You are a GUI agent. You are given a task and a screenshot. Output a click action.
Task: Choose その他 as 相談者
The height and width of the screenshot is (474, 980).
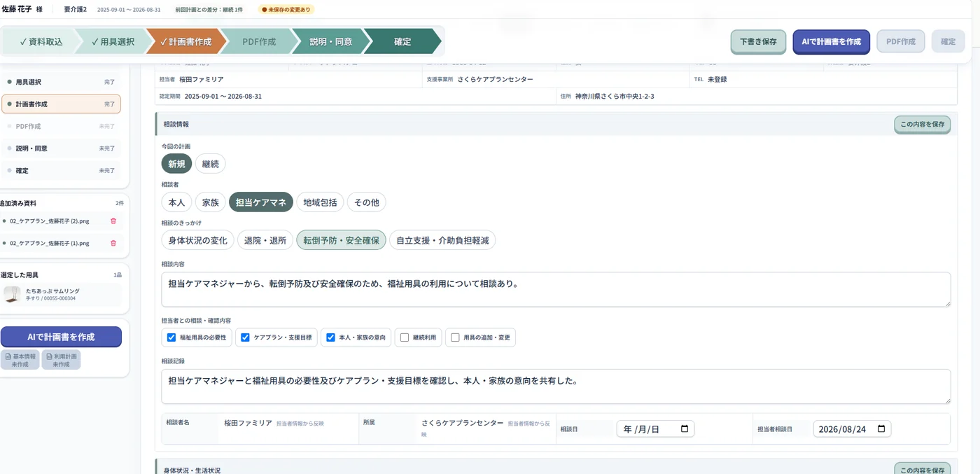tap(366, 202)
